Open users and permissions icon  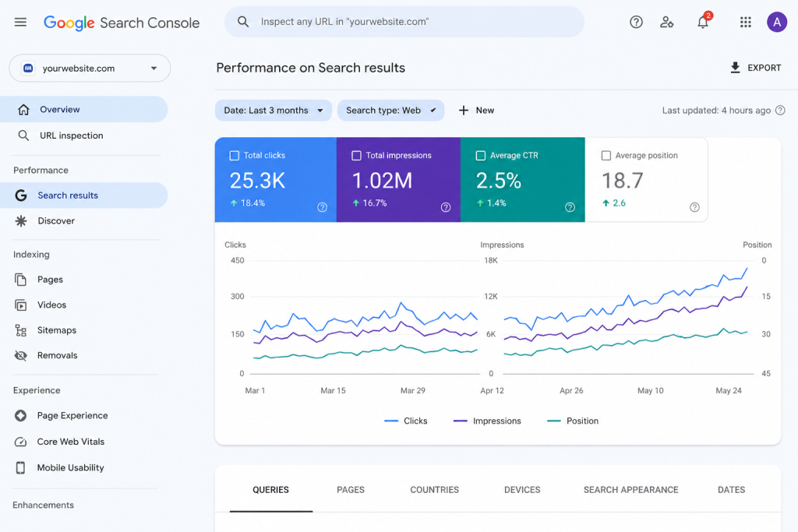coord(667,22)
